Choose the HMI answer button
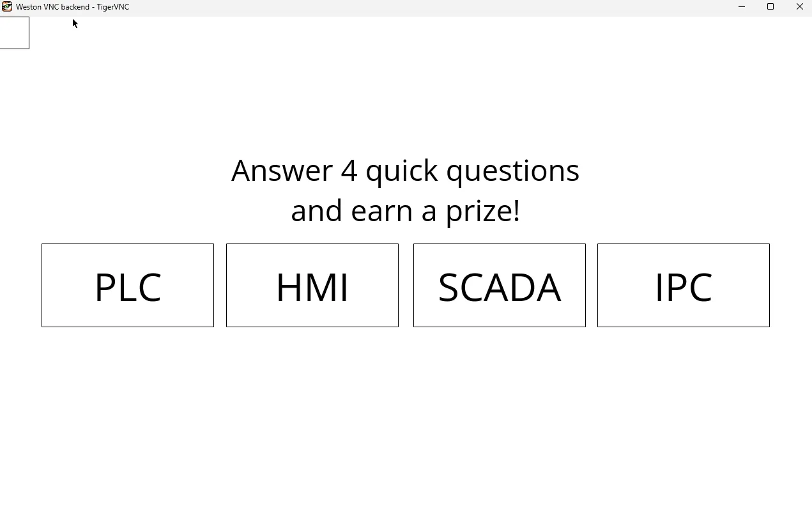Screen dimensions: 812x526 312,285
